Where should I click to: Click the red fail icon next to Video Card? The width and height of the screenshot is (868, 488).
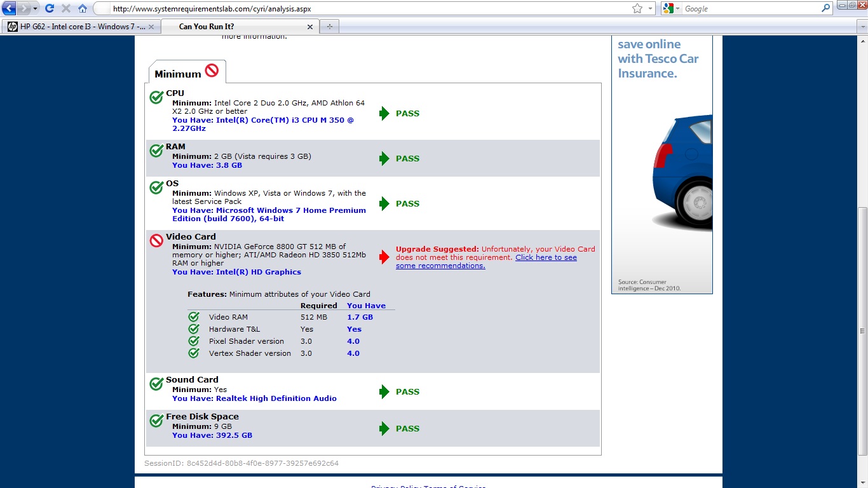coord(156,241)
